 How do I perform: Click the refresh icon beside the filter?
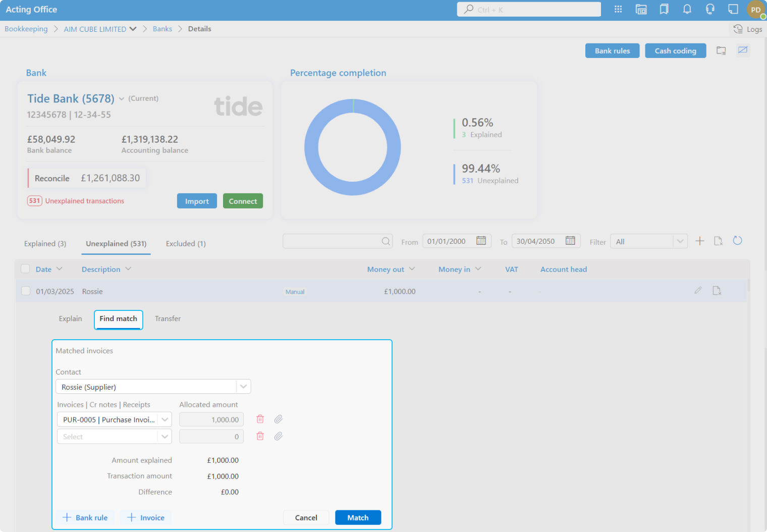pyautogui.click(x=737, y=241)
